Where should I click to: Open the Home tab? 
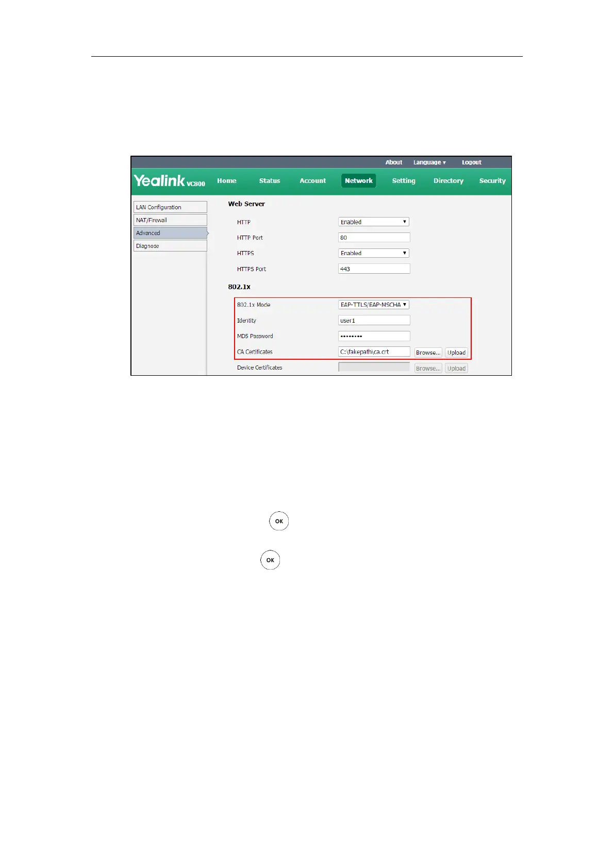coord(227,181)
